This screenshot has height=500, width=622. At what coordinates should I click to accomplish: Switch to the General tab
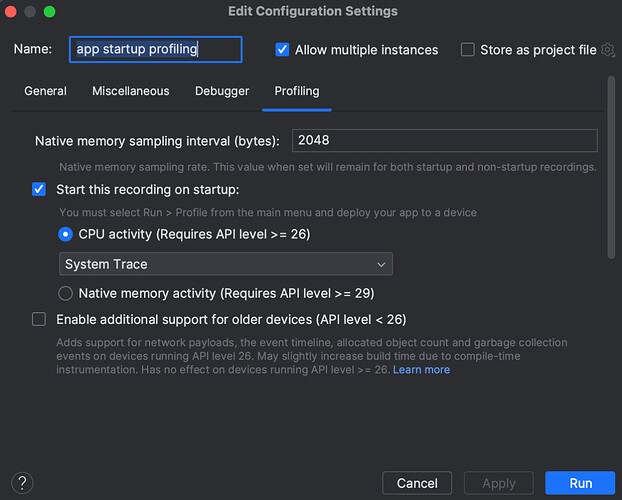click(x=45, y=91)
